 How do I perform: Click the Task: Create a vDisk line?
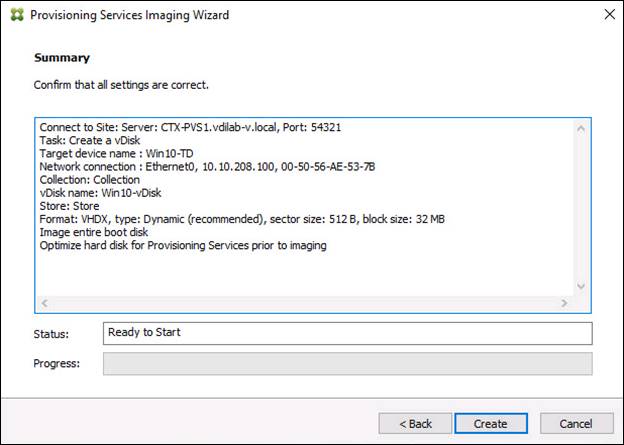coord(88,141)
